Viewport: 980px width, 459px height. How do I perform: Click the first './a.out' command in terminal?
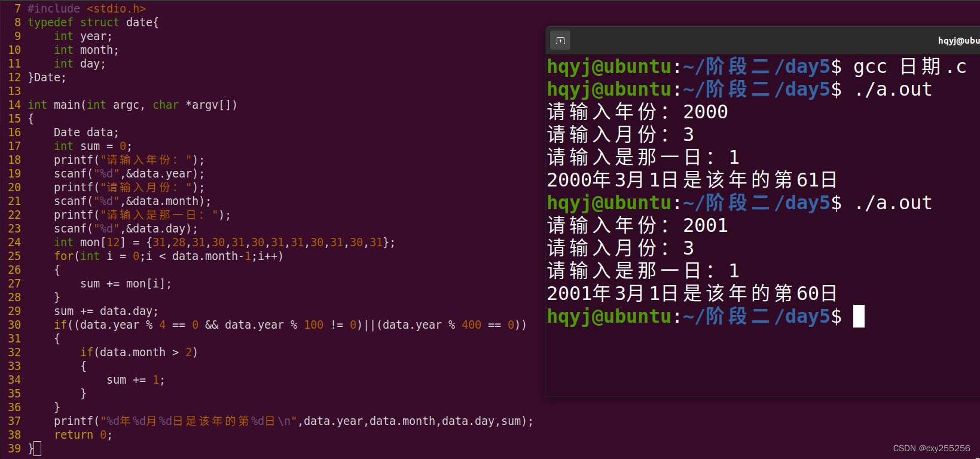[x=893, y=89]
